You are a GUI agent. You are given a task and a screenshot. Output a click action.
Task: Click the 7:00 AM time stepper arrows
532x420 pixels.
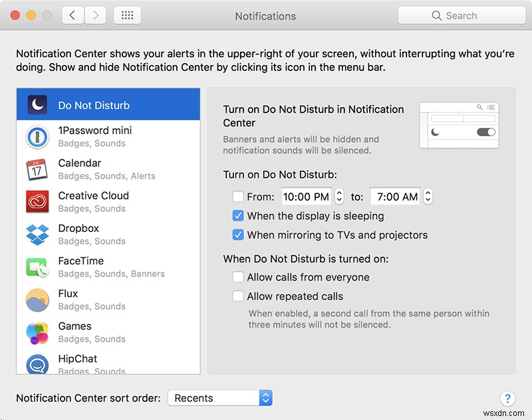tap(428, 196)
